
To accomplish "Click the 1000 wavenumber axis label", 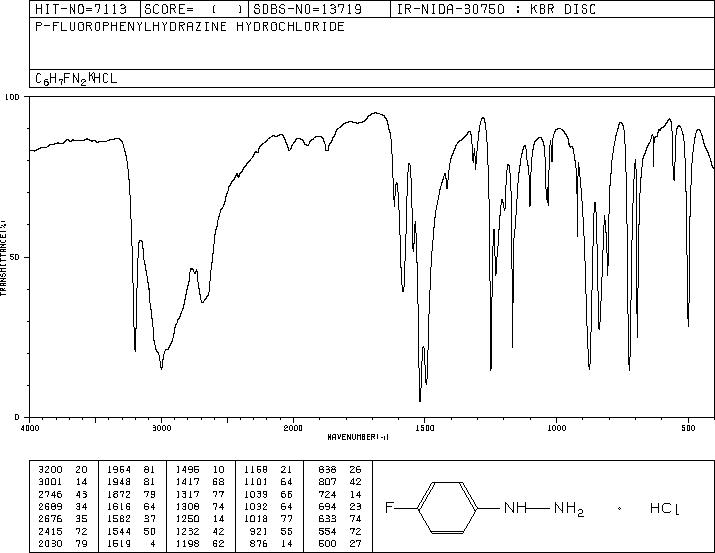I will click(556, 428).
